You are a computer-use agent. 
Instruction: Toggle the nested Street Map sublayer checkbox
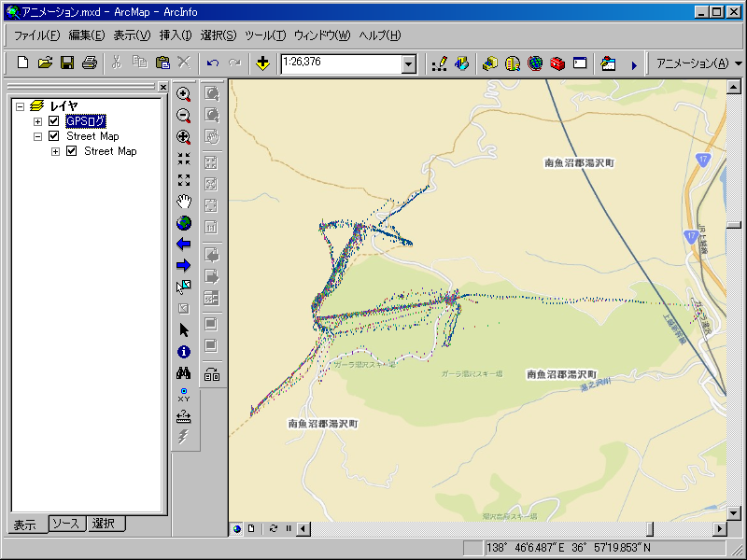(72, 151)
